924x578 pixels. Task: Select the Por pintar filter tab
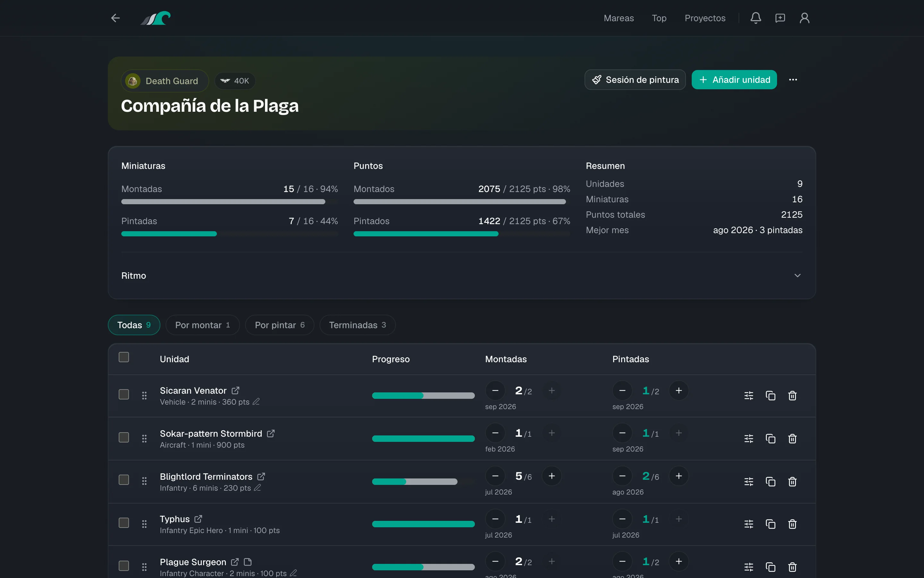(279, 325)
